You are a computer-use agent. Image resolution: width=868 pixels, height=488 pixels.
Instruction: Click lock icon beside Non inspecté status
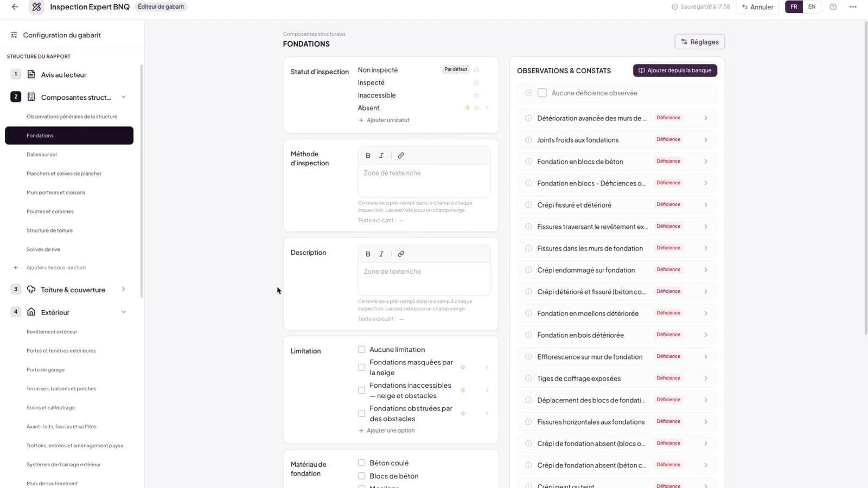coord(476,70)
